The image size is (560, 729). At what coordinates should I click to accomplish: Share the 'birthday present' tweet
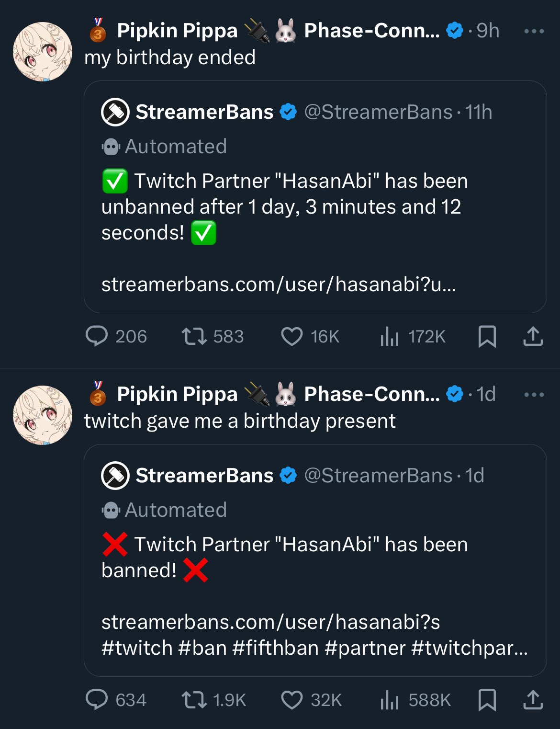click(x=533, y=700)
